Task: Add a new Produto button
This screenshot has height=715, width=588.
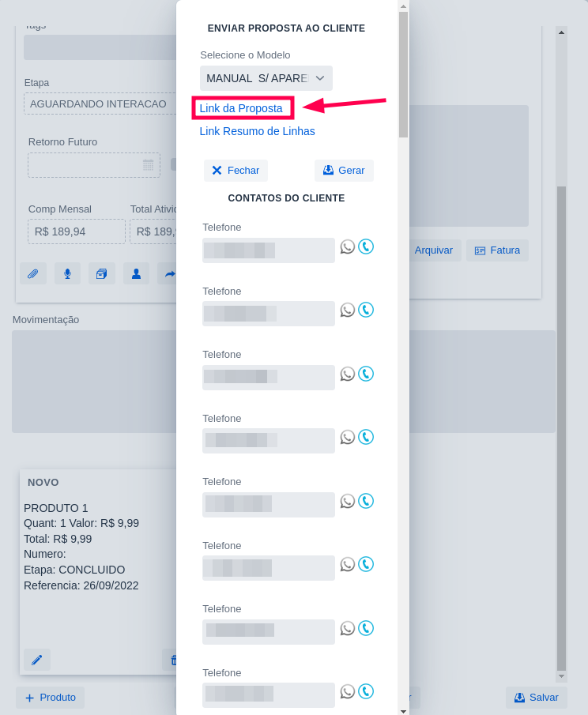Action: point(50,697)
